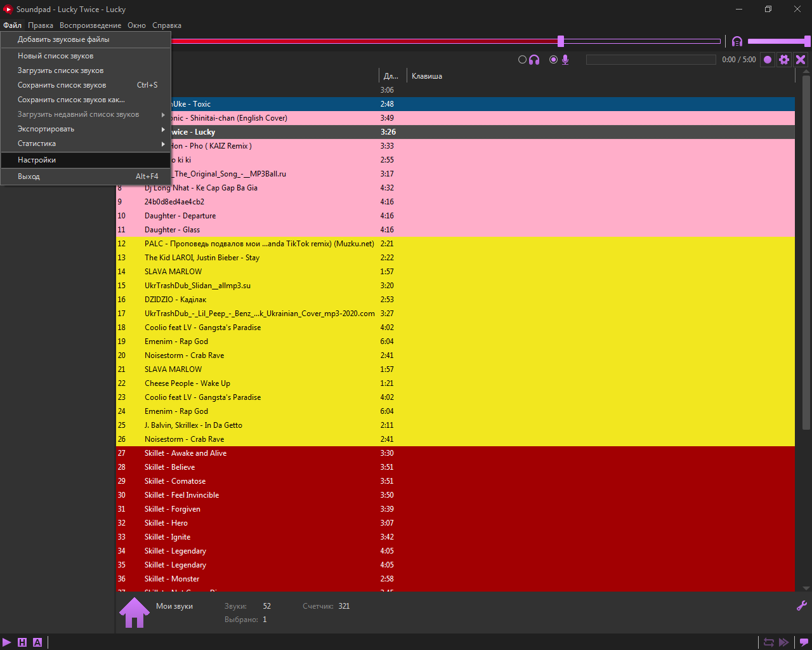This screenshot has width=812, height=650.
Task: Open the Справка menu
Action: (x=167, y=25)
